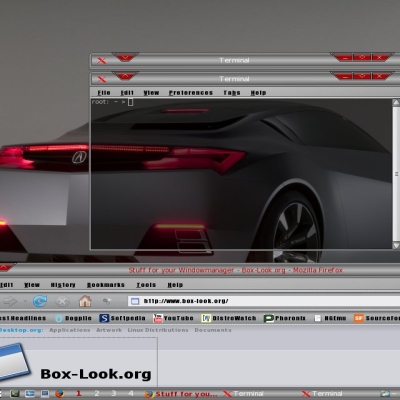Switch to workspace 3 in the panel
The image size is (400, 400).
pyautogui.click(x=114, y=394)
